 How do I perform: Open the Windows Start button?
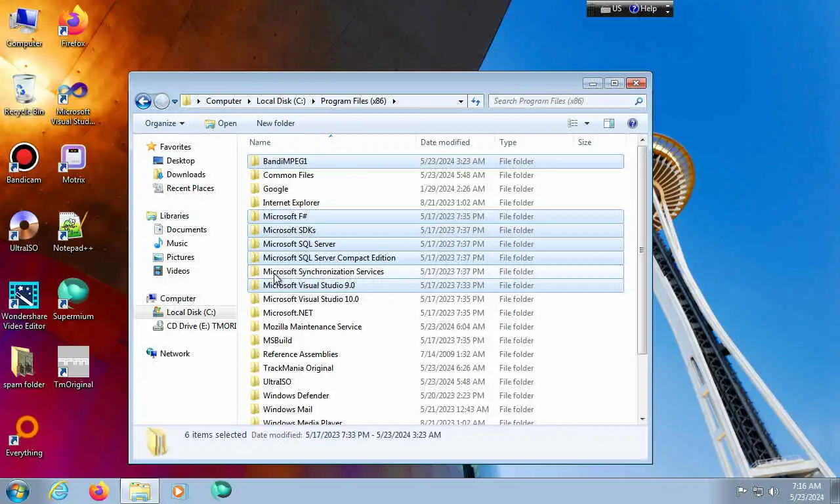18,491
